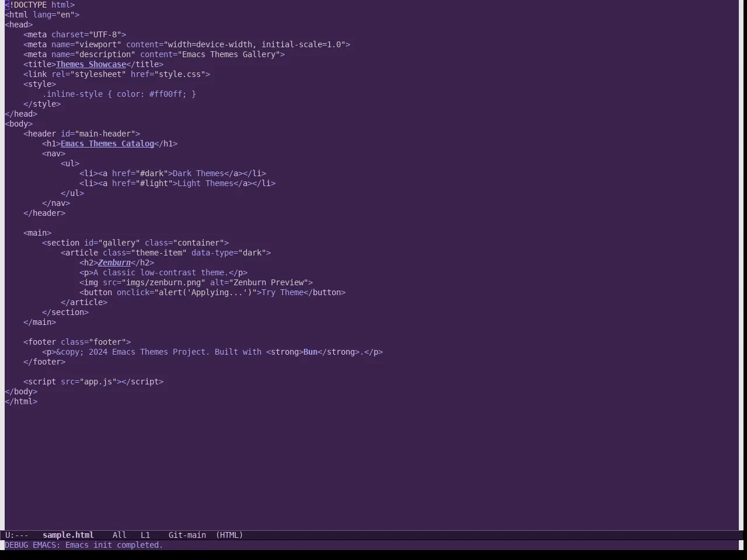This screenshot has height=560, width=747.
Task: Click the data-type "dark" attribute value
Action: point(252,253)
